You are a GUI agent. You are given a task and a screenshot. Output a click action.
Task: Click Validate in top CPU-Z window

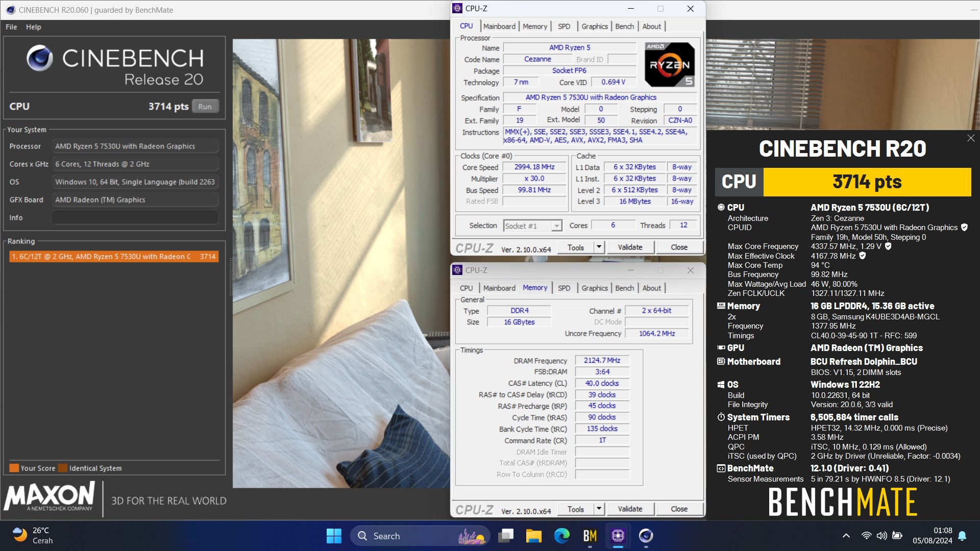tap(630, 247)
